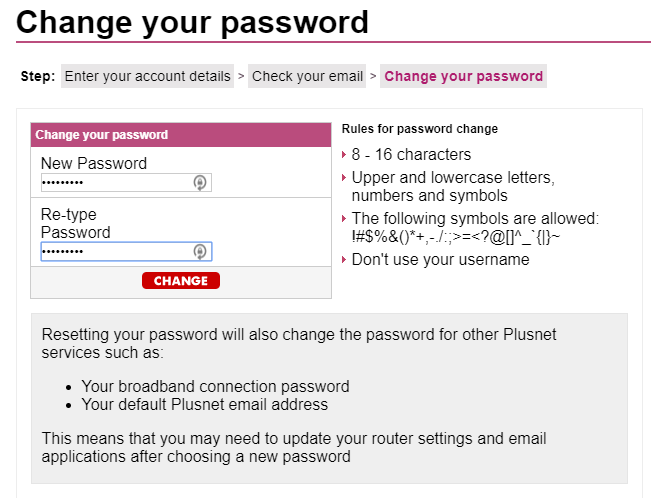
Task: Click the Step: label before the breadcrumb
Action: [x=38, y=77]
